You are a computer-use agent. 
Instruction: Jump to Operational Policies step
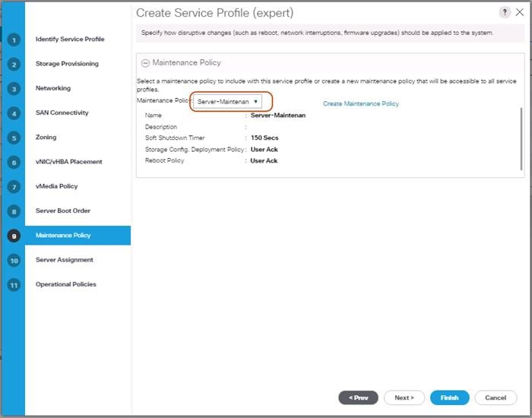[x=65, y=284]
